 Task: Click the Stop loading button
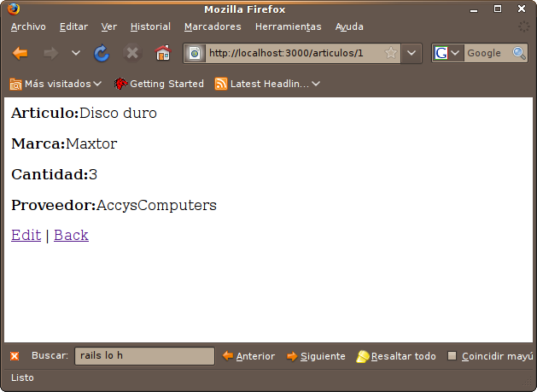pos(131,53)
